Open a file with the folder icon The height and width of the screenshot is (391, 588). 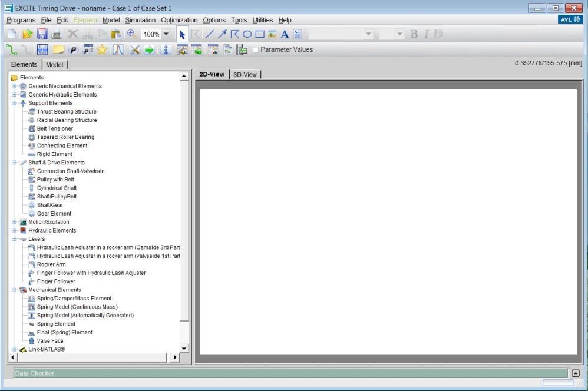coord(27,35)
